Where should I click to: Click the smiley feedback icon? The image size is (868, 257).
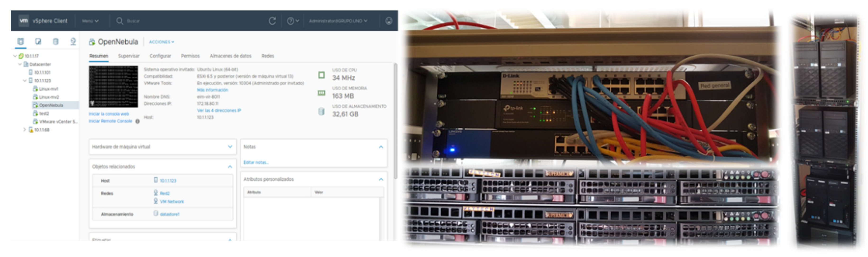[x=388, y=21]
